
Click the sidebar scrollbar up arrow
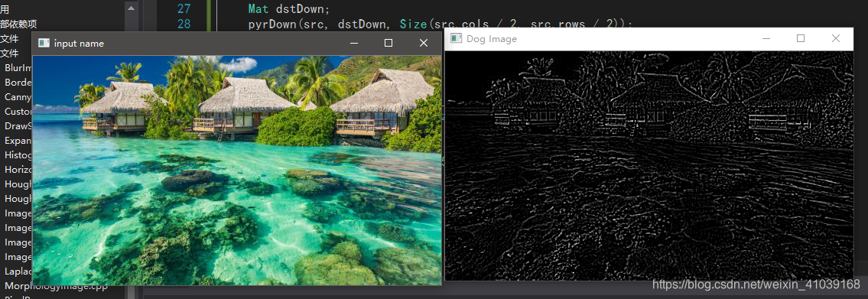[131, 8]
